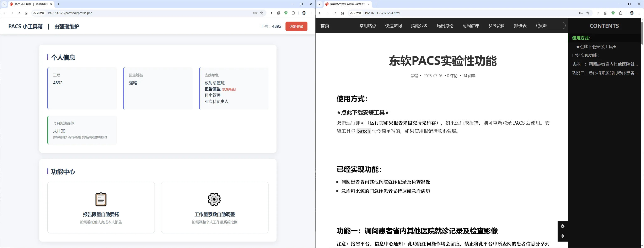Viewport: 644px width, 248px height.
Task: Open three-dot browser menu in right window
Action: [639, 13]
